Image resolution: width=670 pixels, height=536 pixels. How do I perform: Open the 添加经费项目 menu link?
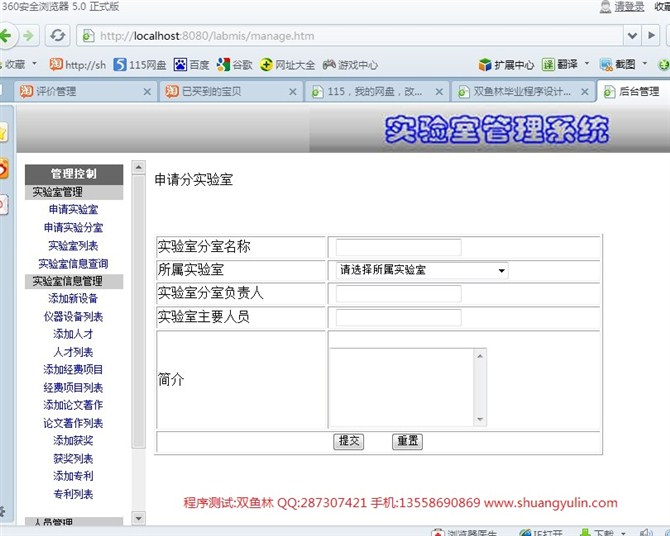click(73, 369)
